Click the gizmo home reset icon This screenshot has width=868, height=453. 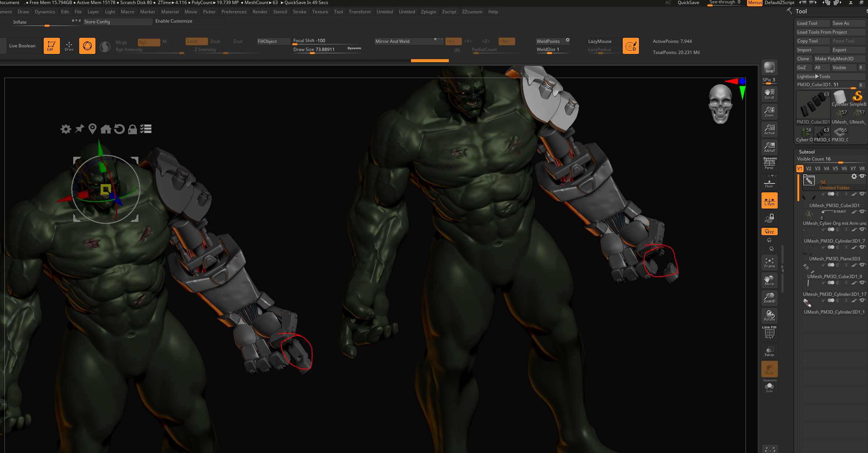point(106,129)
